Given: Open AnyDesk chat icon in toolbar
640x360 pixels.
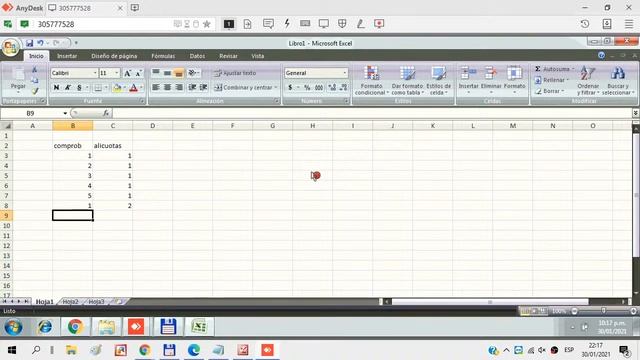Looking at the screenshot, I should (268, 24).
